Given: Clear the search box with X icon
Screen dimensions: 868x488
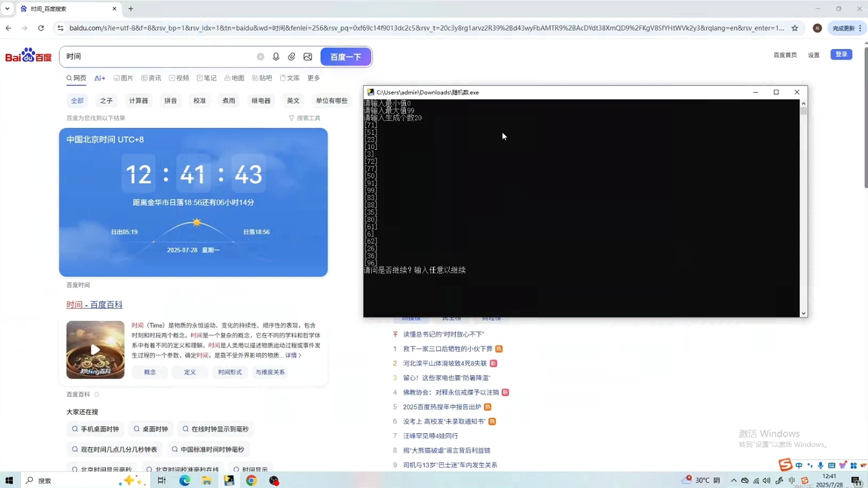Looking at the screenshot, I should (x=260, y=56).
